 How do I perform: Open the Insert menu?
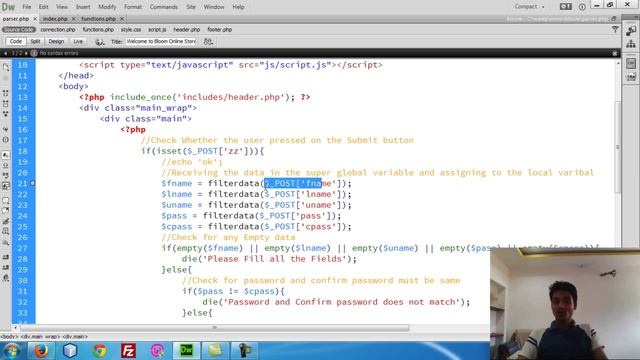point(83,7)
